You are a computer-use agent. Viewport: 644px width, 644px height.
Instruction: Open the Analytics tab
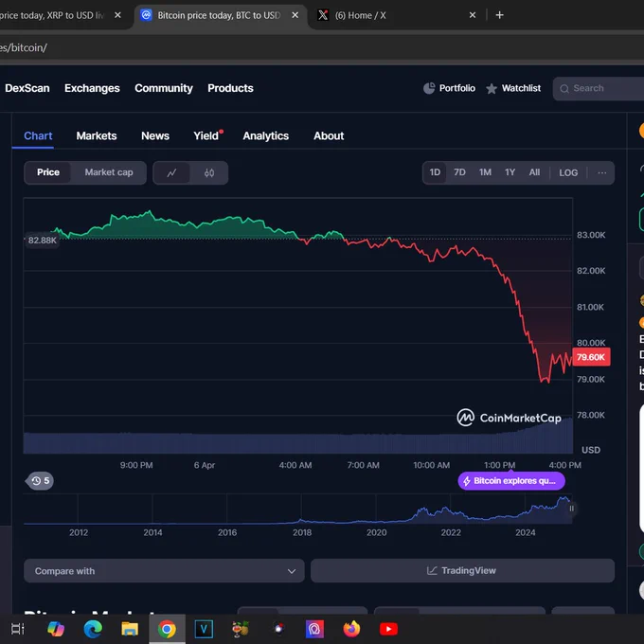click(266, 136)
